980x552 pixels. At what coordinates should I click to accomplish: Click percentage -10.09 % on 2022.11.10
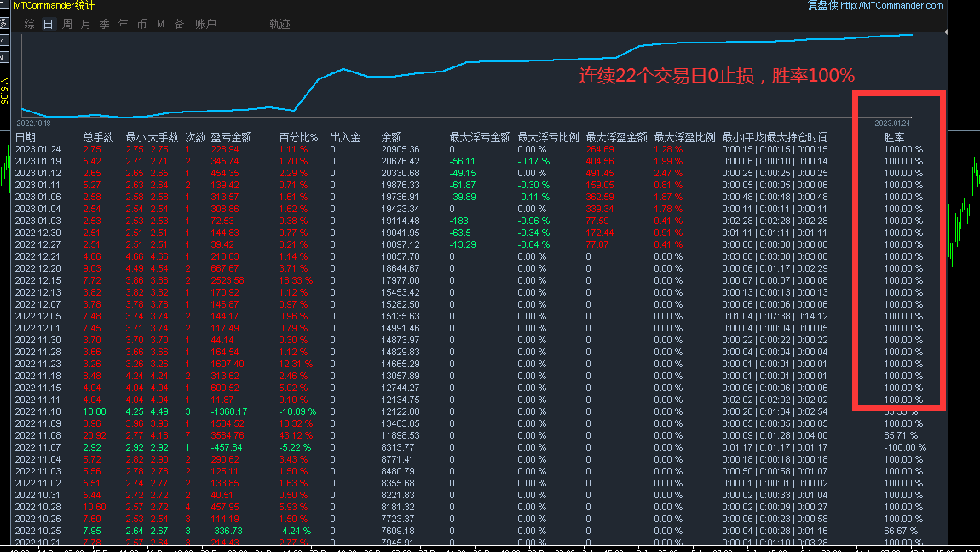coord(297,411)
